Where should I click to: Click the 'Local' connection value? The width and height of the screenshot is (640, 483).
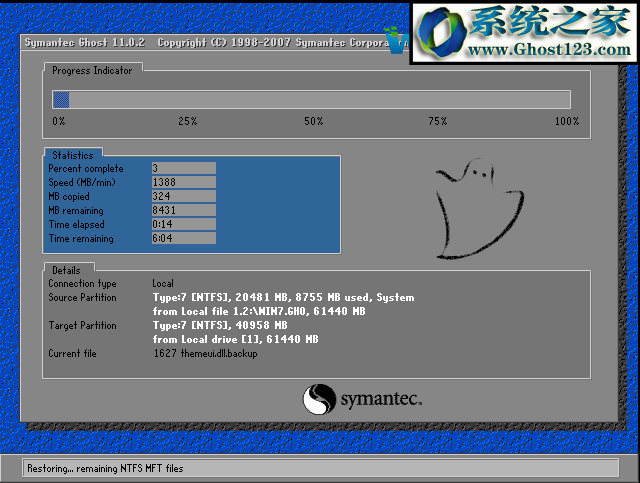coord(163,283)
